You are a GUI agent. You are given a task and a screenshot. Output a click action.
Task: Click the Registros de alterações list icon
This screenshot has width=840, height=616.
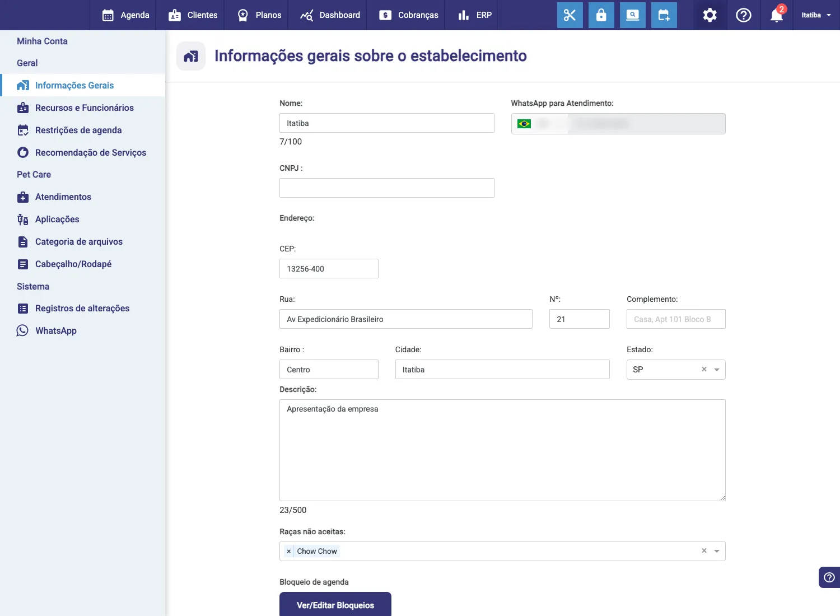tap(23, 309)
